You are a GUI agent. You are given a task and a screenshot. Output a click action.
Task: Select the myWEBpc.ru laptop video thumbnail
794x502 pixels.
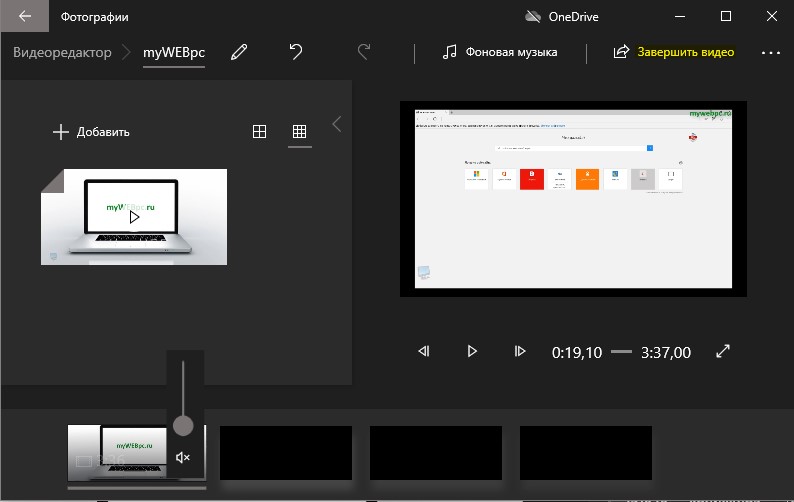(134, 217)
